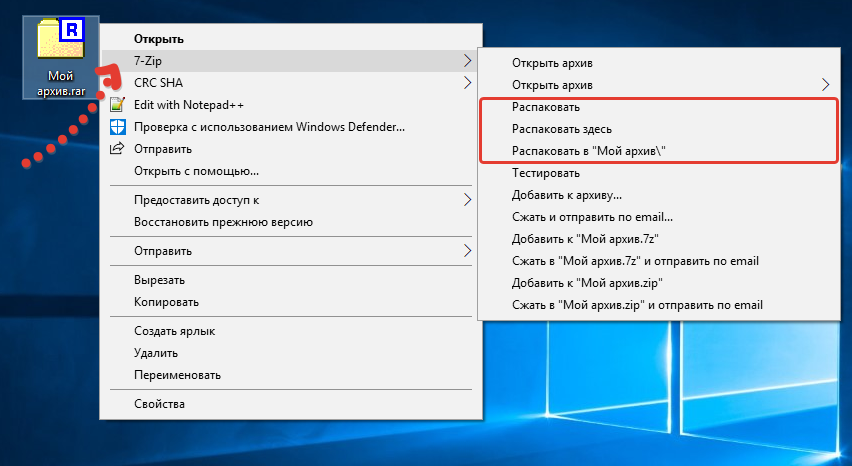Expand the CRC SHA submenu arrow
852x466 pixels.
(467, 83)
